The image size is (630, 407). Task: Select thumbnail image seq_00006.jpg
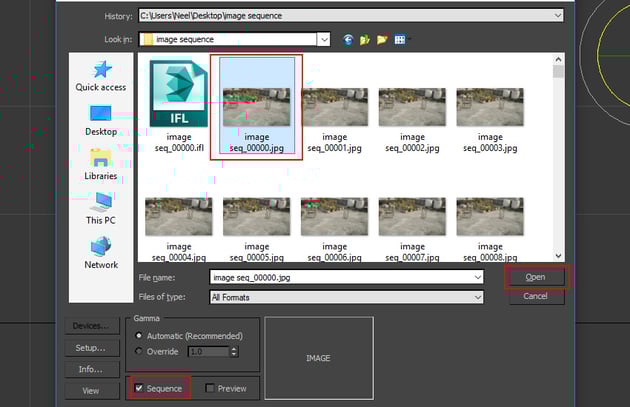point(335,229)
